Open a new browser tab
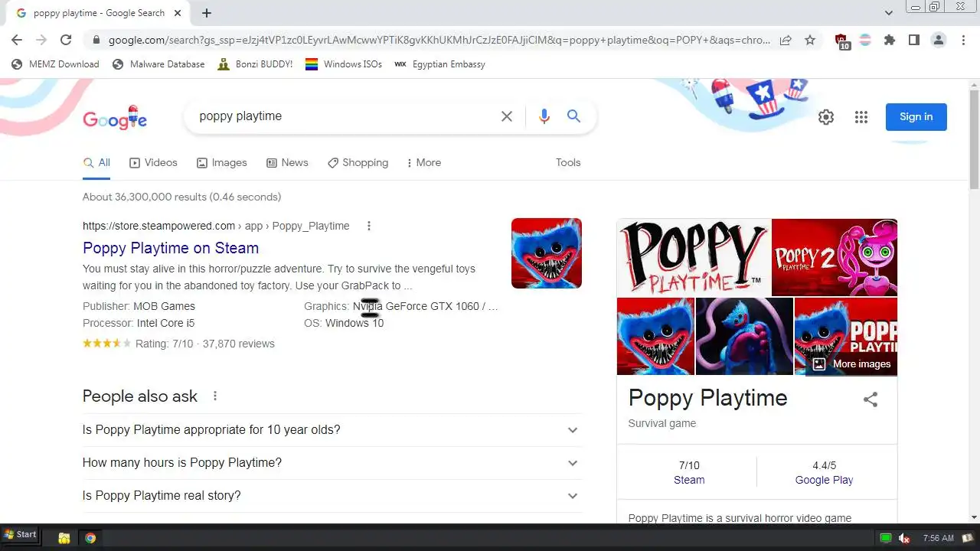Viewport: 980px width, 551px height. 207,13
